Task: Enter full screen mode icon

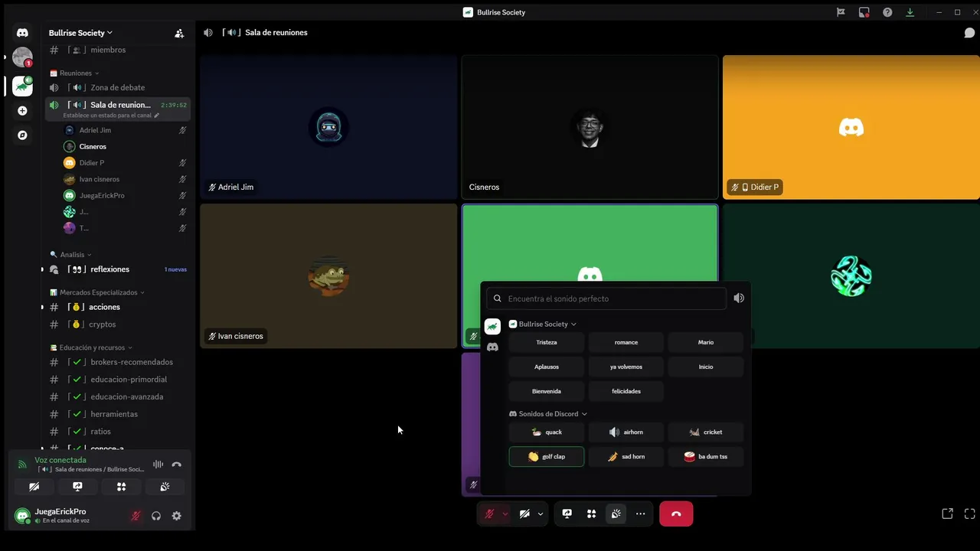Action: 969,514
